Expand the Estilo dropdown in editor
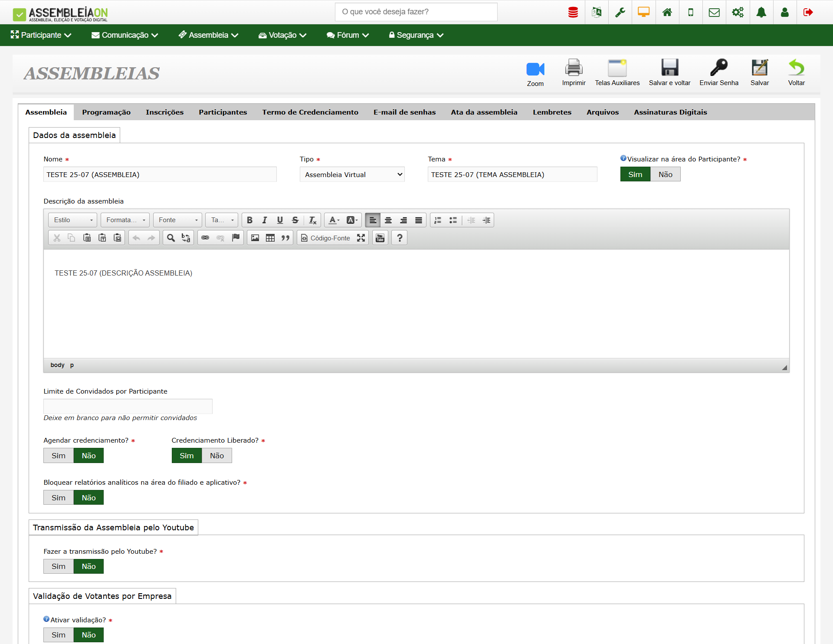833x644 pixels. (73, 220)
